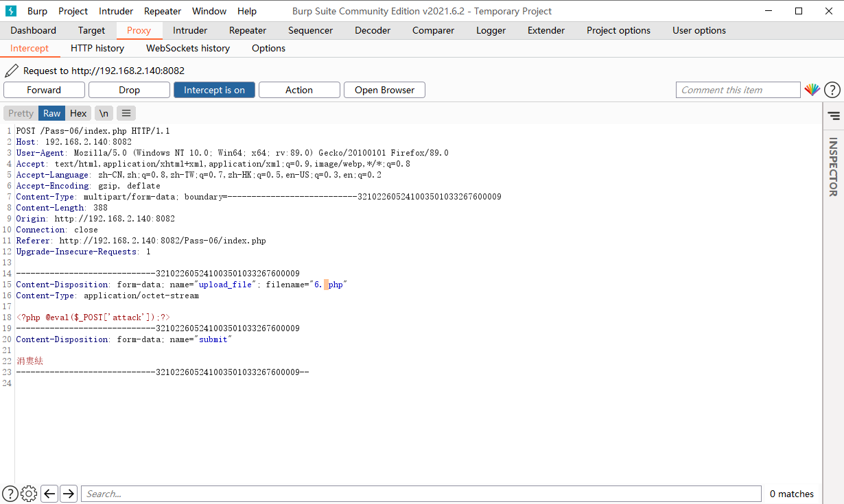Screen dimensions: 844x504
Task: Click the upload_file name value
Action: tap(225, 285)
